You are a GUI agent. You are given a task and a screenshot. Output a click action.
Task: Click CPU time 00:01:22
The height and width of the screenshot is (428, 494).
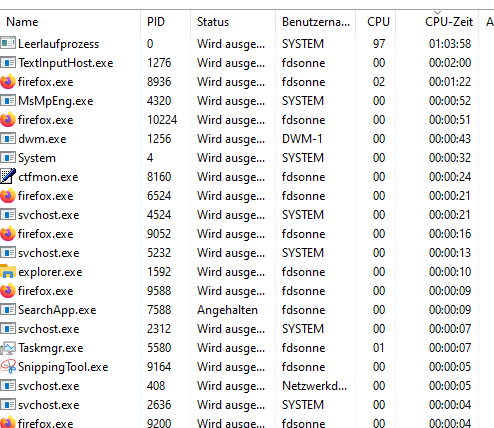(x=450, y=82)
